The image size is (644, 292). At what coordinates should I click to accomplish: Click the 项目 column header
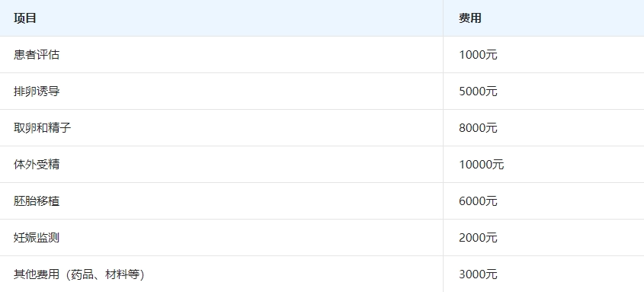(x=25, y=18)
